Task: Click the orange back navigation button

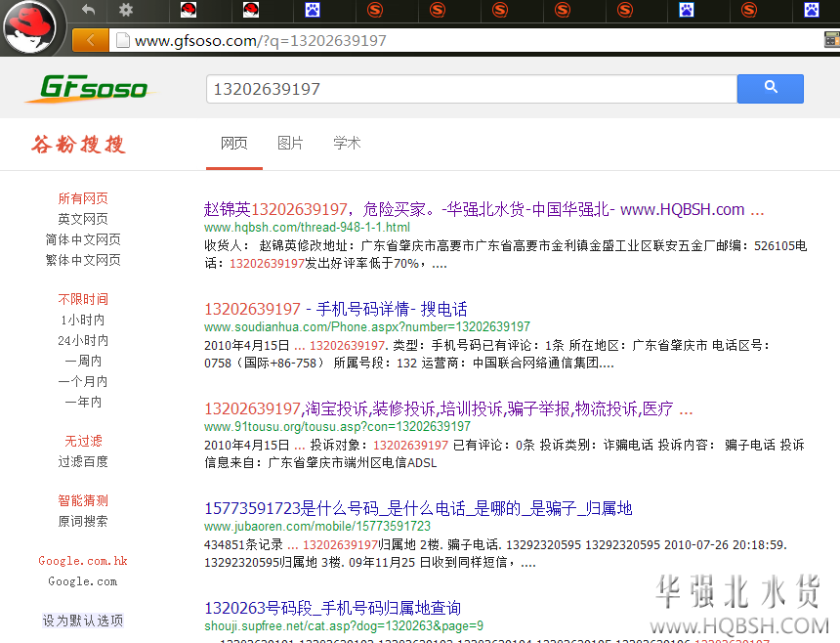Action: click(x=90, y=40)
